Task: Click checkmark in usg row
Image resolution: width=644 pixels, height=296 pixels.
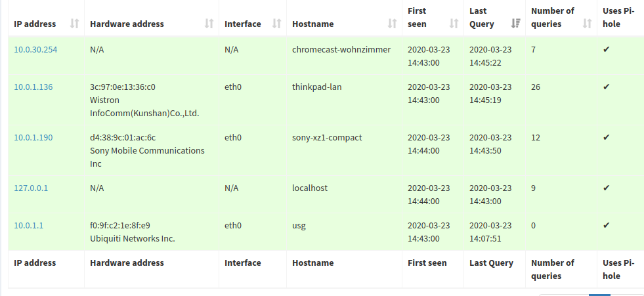Action: point(607,225)
